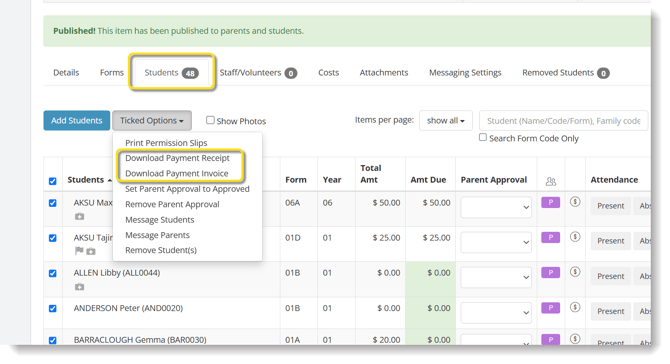
Task: Toggle the select-all checkbox in table header
Action: point(53,181)
